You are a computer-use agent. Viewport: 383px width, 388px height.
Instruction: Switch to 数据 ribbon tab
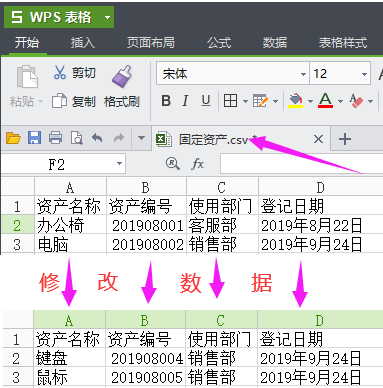tap(275, 42)
